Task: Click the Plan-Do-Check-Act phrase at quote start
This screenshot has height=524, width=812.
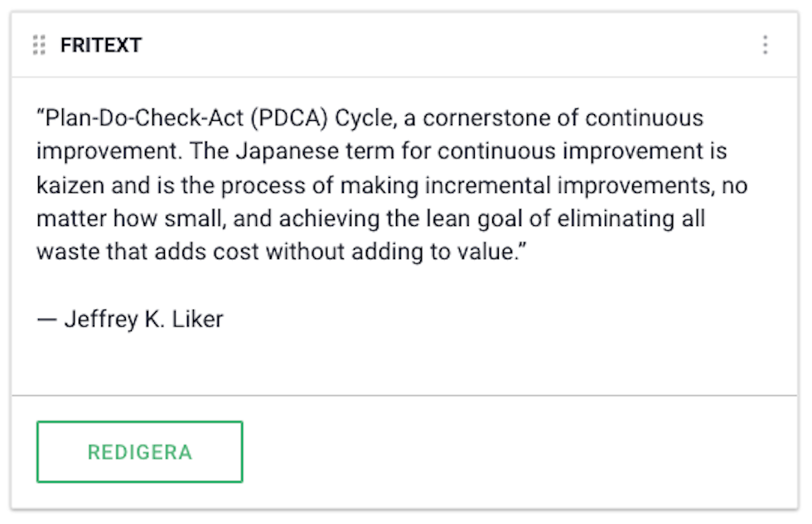Action: point(144,118)
